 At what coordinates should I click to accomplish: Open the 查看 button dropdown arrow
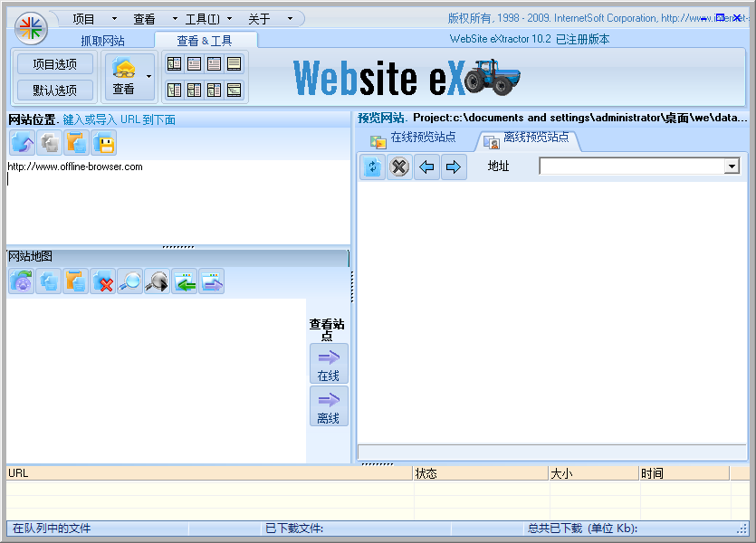149,76
